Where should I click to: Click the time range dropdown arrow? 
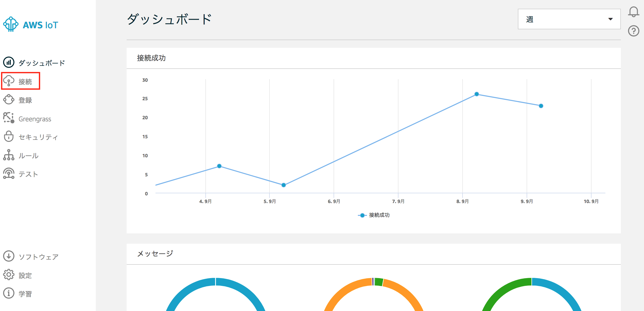(610, 19)
